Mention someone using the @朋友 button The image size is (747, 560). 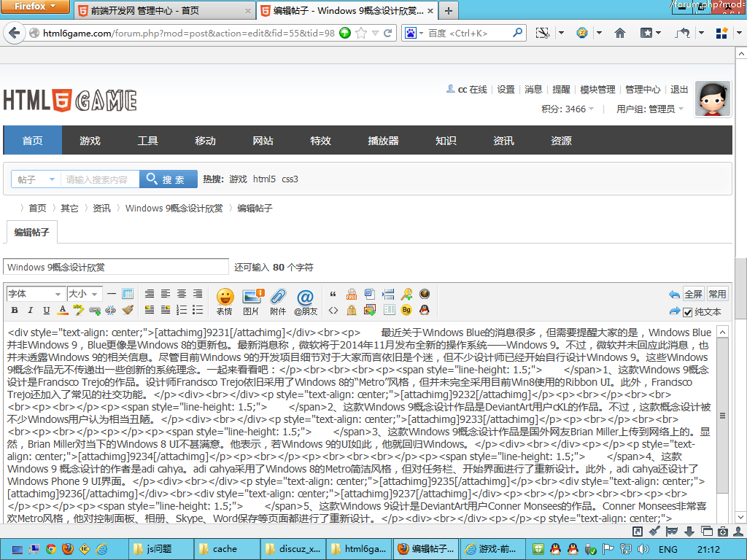tap(306, 302)
